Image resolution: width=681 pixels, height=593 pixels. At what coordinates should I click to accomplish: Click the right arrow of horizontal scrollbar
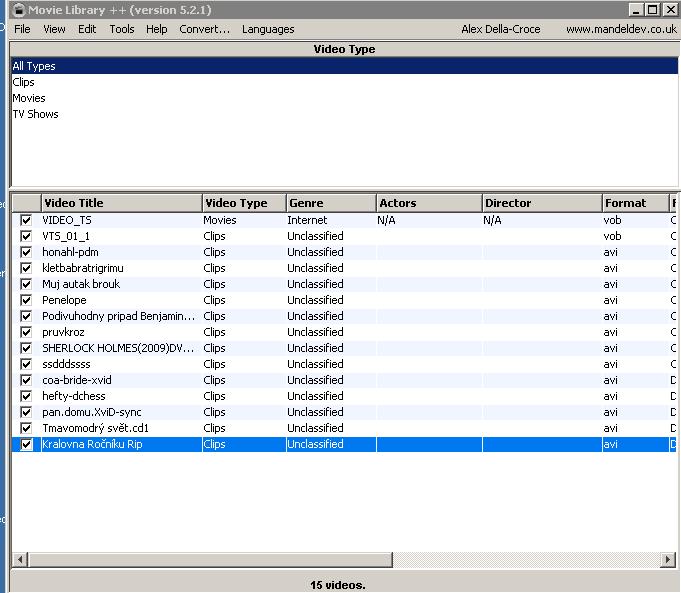(x=668, y=560)
